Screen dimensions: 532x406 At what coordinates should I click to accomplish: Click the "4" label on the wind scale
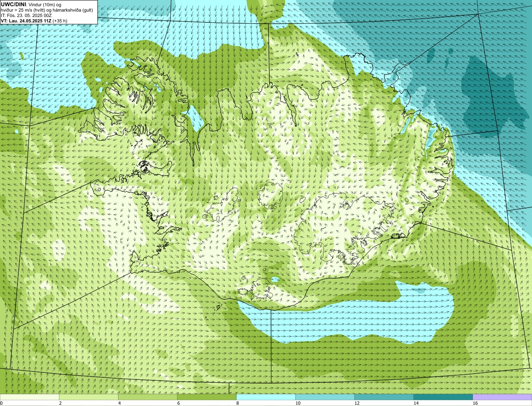tap(119, 403)
